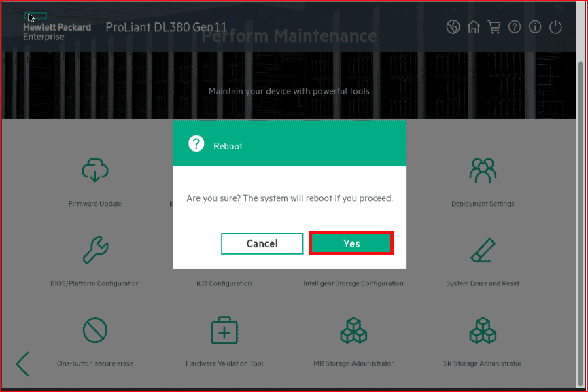Screen dimensions: 588x392
Task: Open SR Storage Administrator icon
Action: click(x=483, y=330)
